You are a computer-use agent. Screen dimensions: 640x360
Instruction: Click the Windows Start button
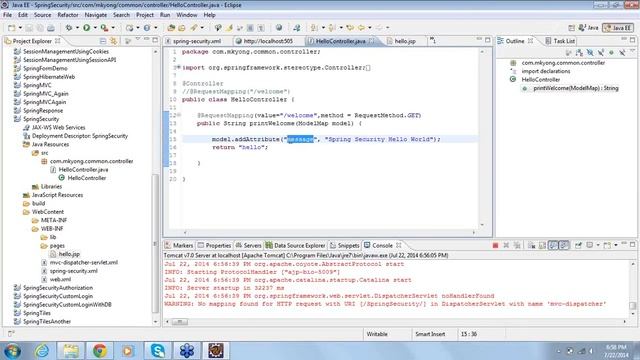point(12,351)
